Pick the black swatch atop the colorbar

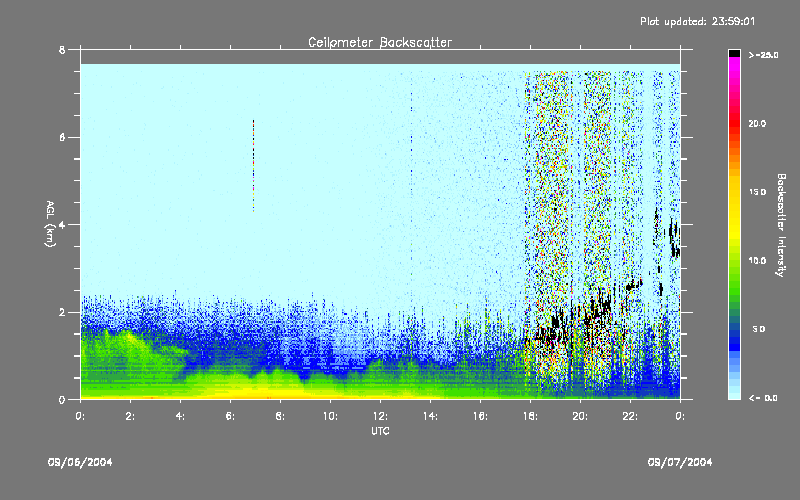tap(734, 53)
